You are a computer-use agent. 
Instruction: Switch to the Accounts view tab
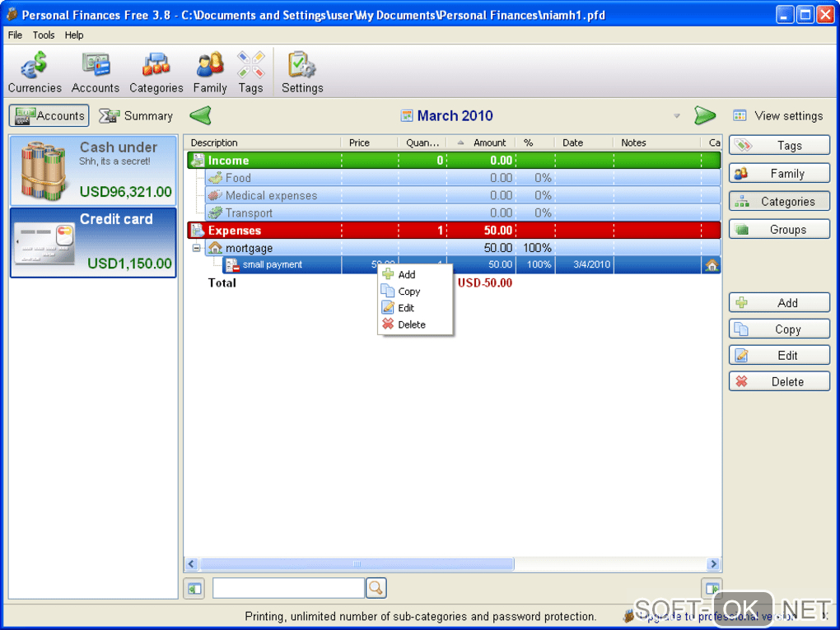click(x=49, y=116)
